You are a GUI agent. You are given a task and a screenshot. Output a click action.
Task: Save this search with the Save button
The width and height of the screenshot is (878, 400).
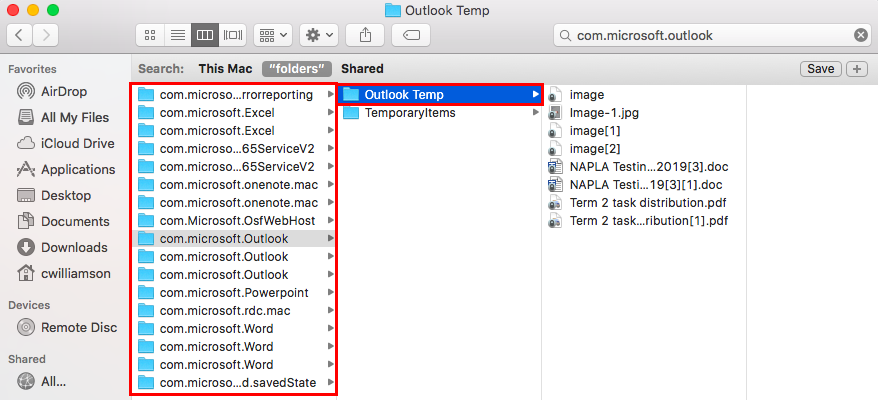click(820, 69)
